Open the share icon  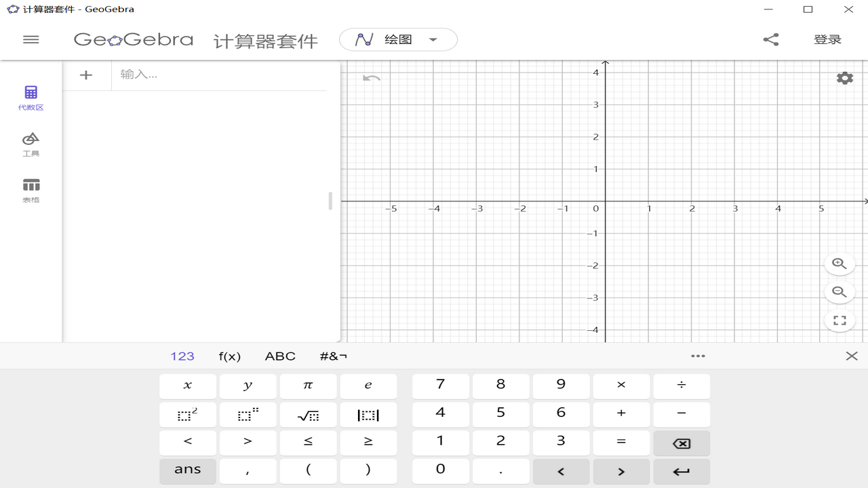770,39
